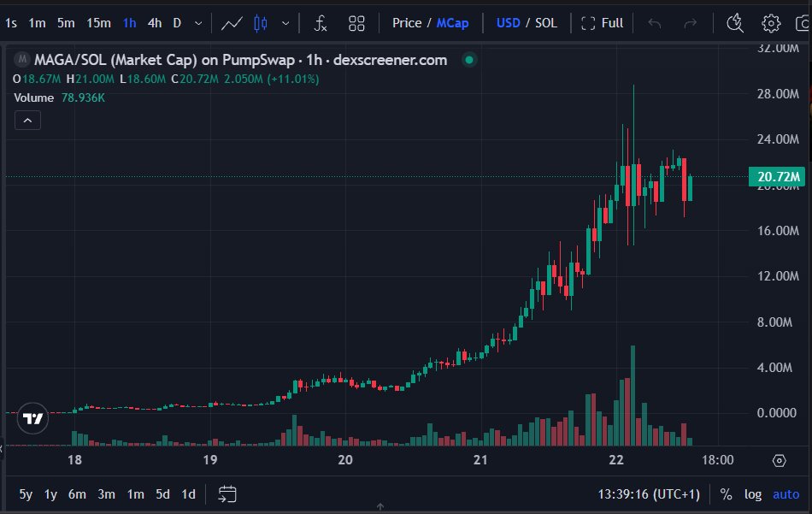
Task: Open the quick search lightning icon
Action: (735, 23)
